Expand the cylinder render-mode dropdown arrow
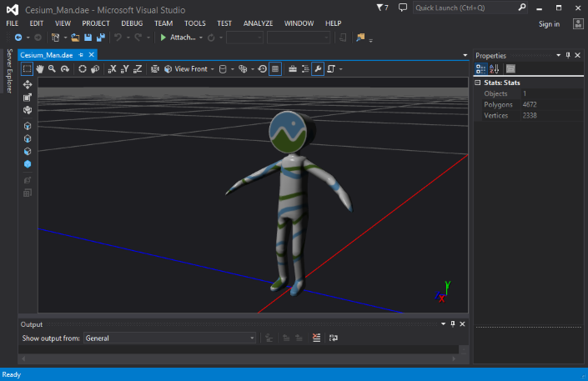The width and height of the screenshot is (588, 381). click(x=233, y=69)
